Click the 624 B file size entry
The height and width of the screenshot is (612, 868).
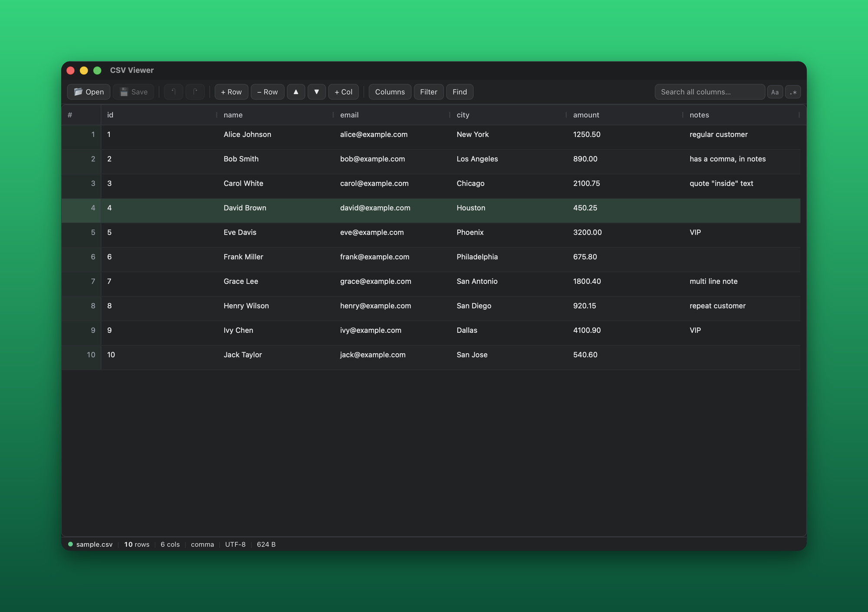click(x=266, y=544)
